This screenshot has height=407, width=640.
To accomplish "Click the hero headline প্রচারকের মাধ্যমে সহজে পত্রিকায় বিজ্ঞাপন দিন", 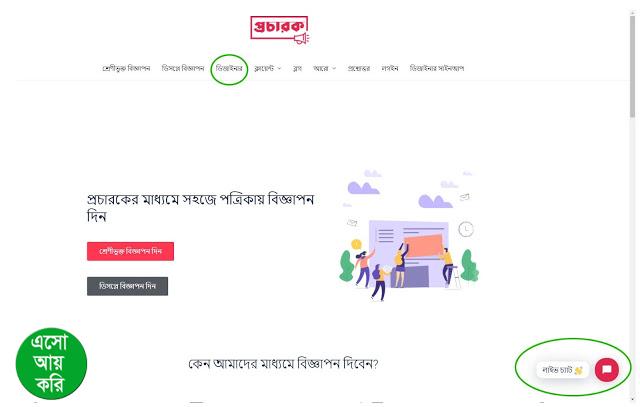I will (200, 208).
